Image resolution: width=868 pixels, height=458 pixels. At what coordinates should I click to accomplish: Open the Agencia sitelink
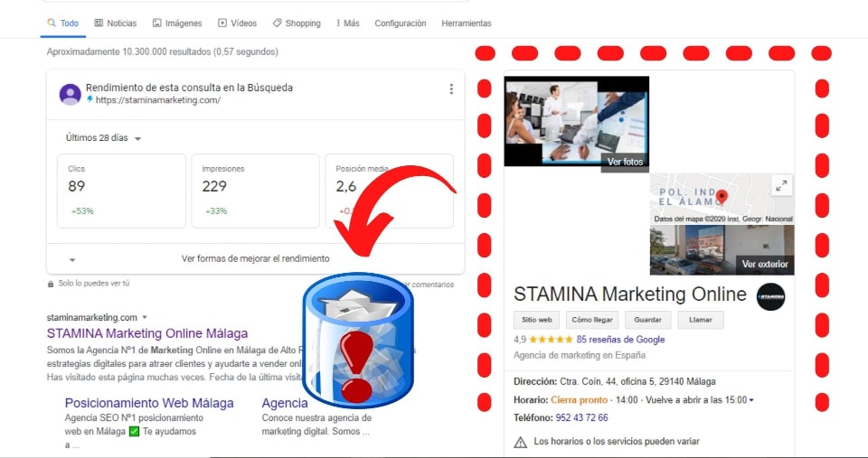point(285,403)
